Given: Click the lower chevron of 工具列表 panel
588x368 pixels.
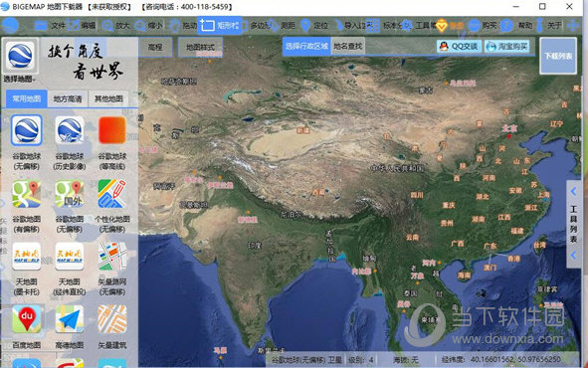Looking at the screenshot, I should pyautogui.click(x=573, y=256).
